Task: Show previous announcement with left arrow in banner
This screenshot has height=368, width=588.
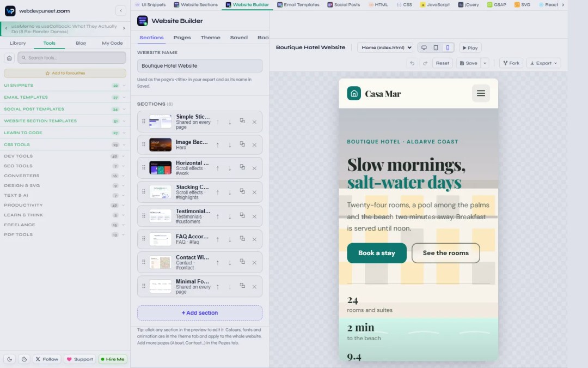Action: (x=7, y=28)
